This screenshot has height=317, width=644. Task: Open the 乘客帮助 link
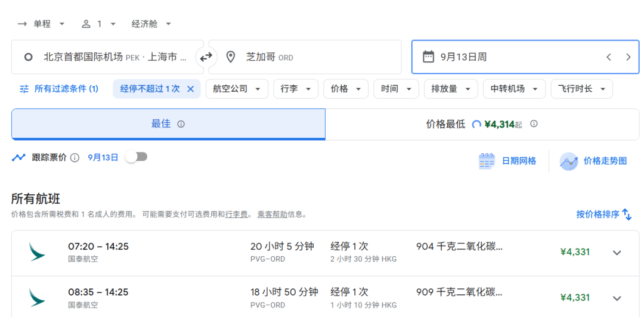click(272, 215)
